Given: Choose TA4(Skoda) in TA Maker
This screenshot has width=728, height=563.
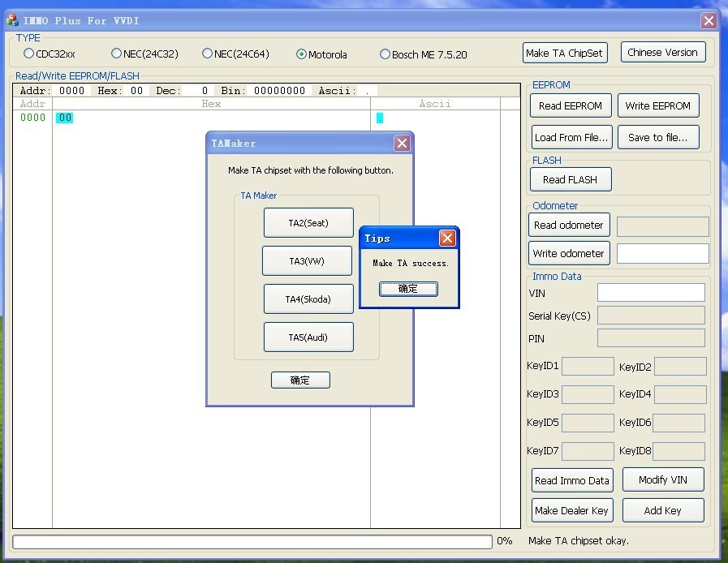Looking at the screenshot, I should pos(308,299).
